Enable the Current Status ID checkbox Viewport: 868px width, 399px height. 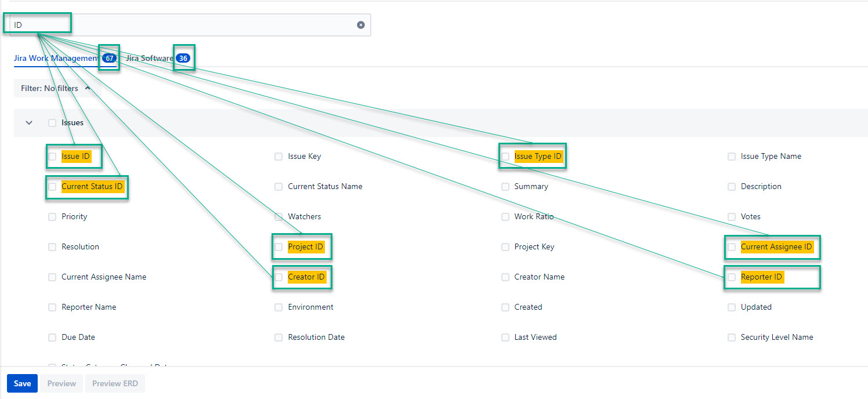click(52, 187)
